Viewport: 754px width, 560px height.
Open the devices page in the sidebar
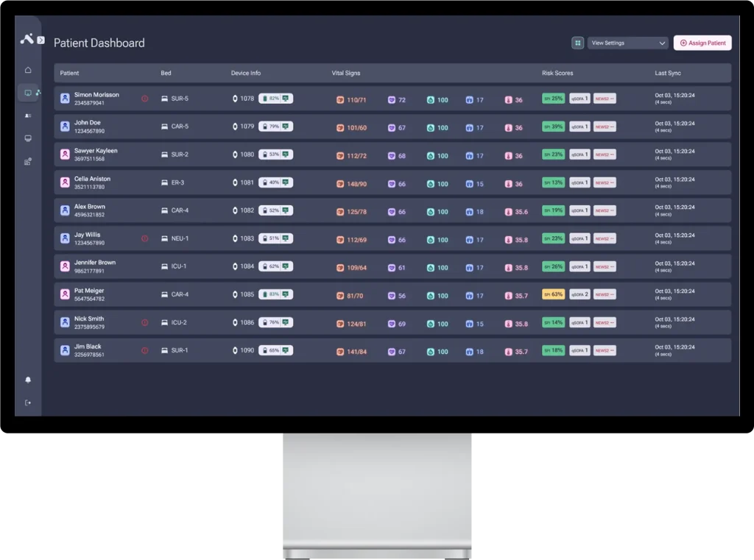[28, 138]
